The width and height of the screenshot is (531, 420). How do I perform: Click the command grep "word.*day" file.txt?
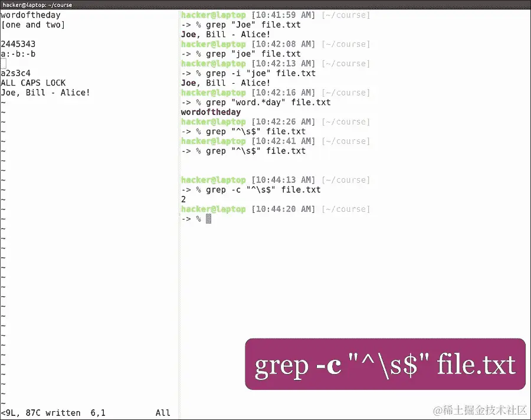tap(268, 103)
